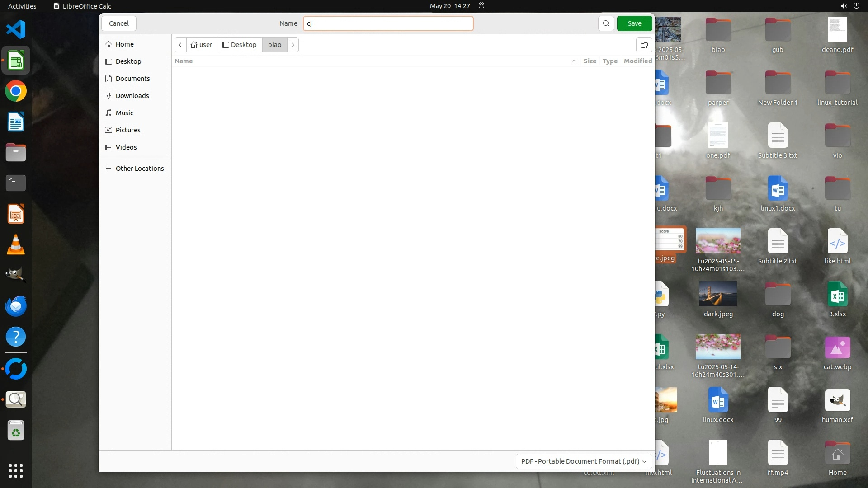This screenshot has width=868, height=488.
Task: Sort files by Modified column
Action: [637, 61]
